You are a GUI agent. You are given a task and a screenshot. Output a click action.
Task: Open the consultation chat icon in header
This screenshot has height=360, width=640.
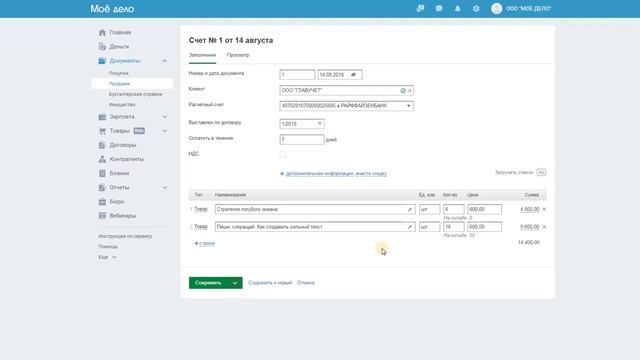[420, 8]
